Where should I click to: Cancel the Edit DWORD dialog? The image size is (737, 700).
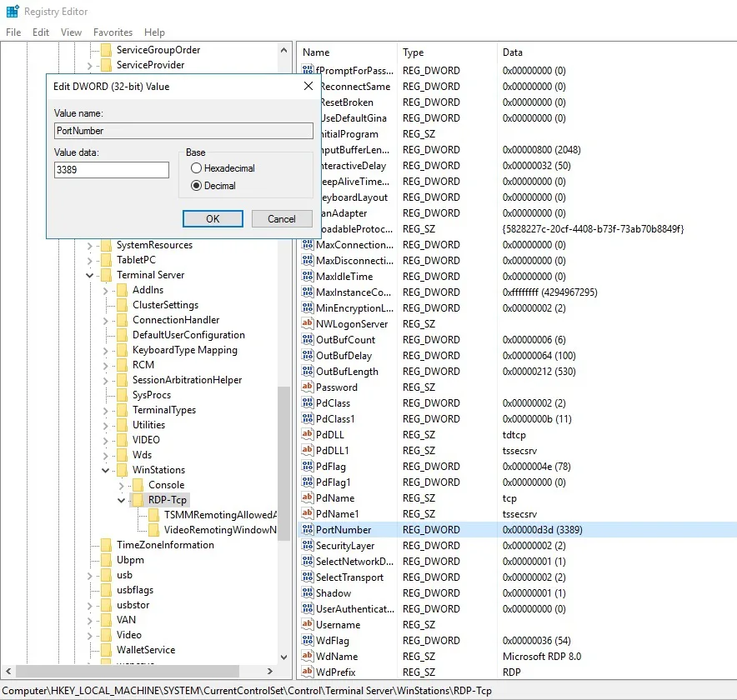pyautogui.click(x=281, y=219)
